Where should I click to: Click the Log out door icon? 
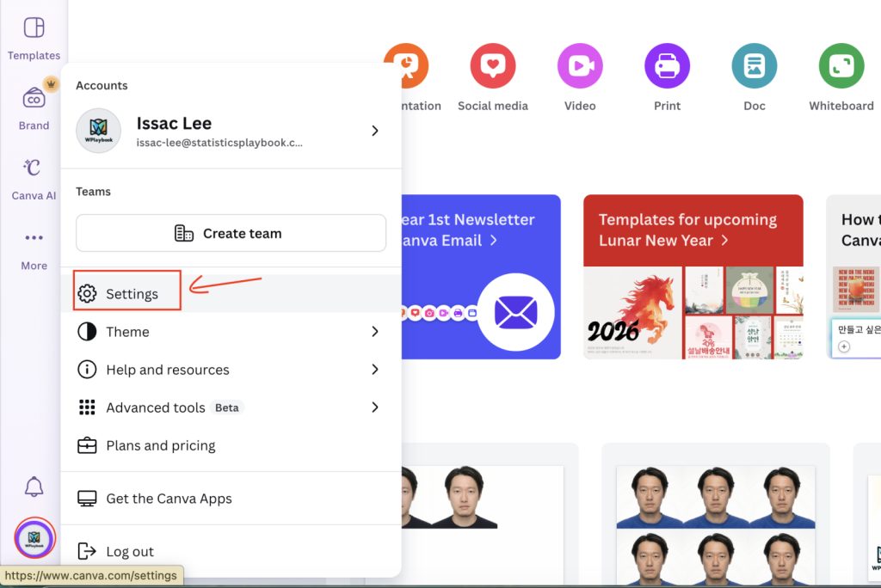[x=87, y=551]
